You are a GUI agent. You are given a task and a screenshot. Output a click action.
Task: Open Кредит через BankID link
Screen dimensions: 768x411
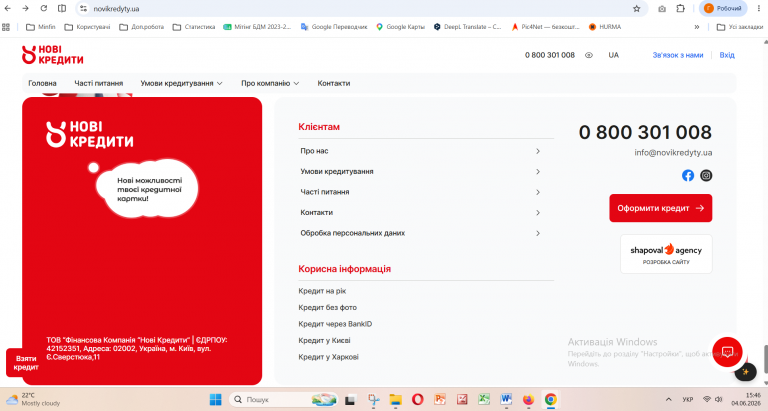point(335,324)
